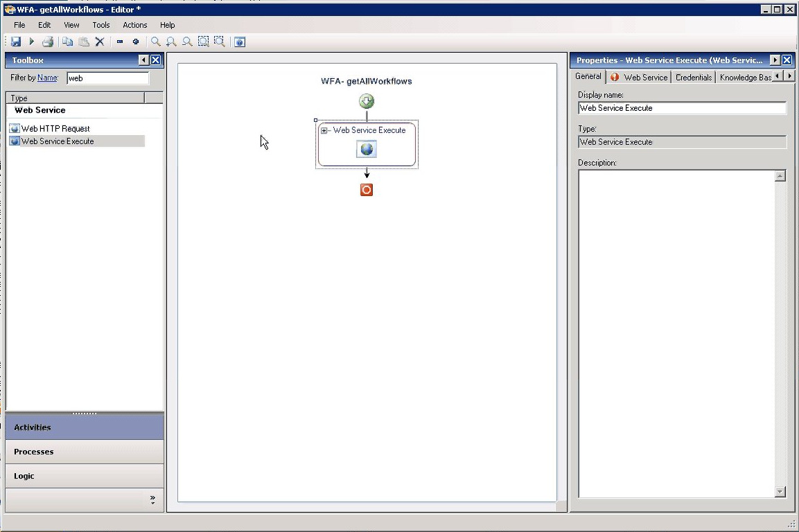Screen dimensions: 799x532
Task: Zoom out with the magnifier minus icon
Action: [188, 42]
